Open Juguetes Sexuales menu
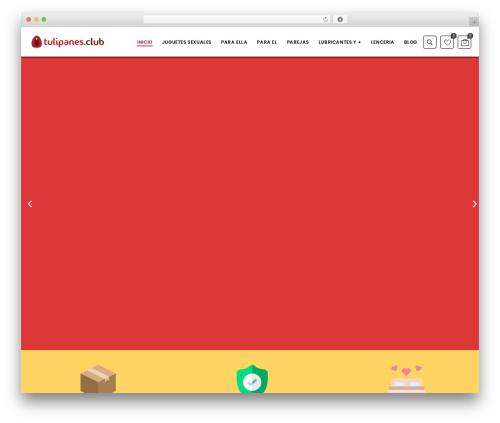500x423 pixels. coord(187,42)
